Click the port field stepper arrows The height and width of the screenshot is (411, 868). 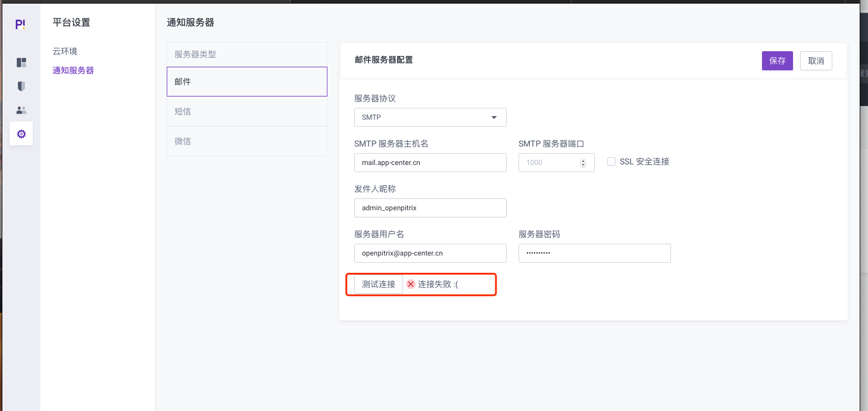pos(583,163)
